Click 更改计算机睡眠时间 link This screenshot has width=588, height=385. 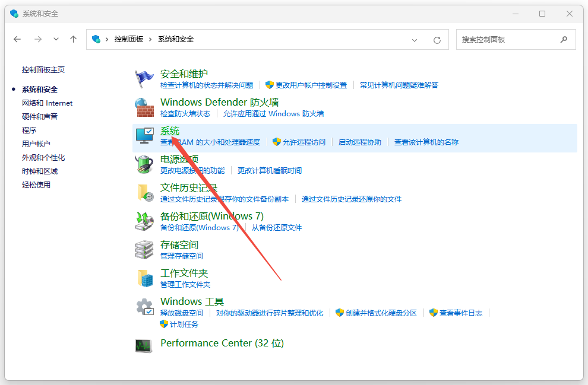click(270, 171)
